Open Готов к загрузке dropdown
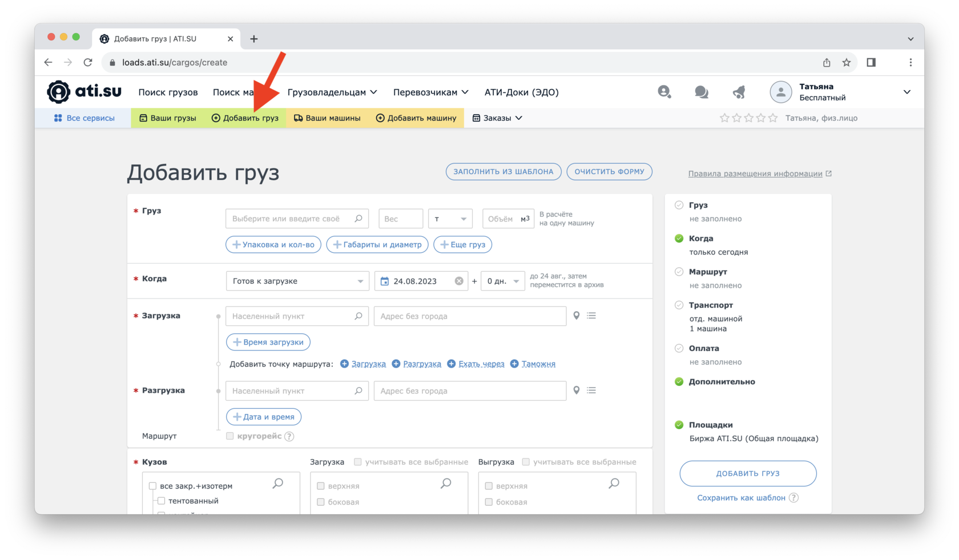 coord(297,281)
